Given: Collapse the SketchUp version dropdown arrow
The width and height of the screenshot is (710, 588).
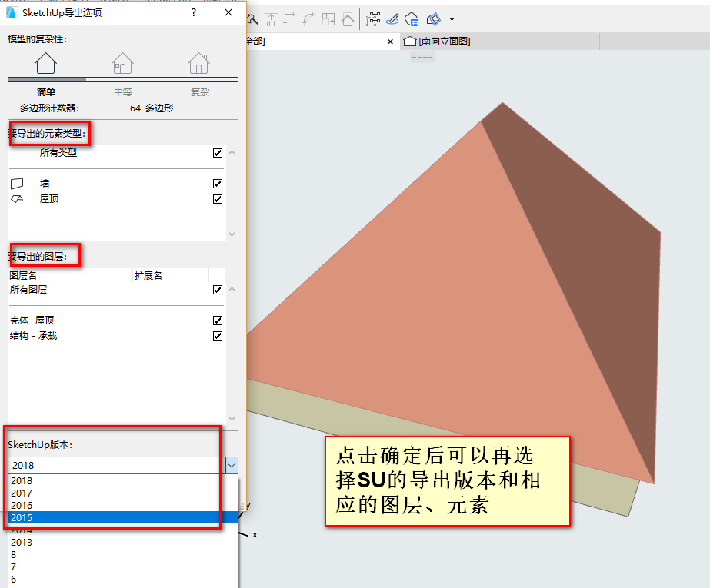Looking at the screenshot, I should (232, 466).
